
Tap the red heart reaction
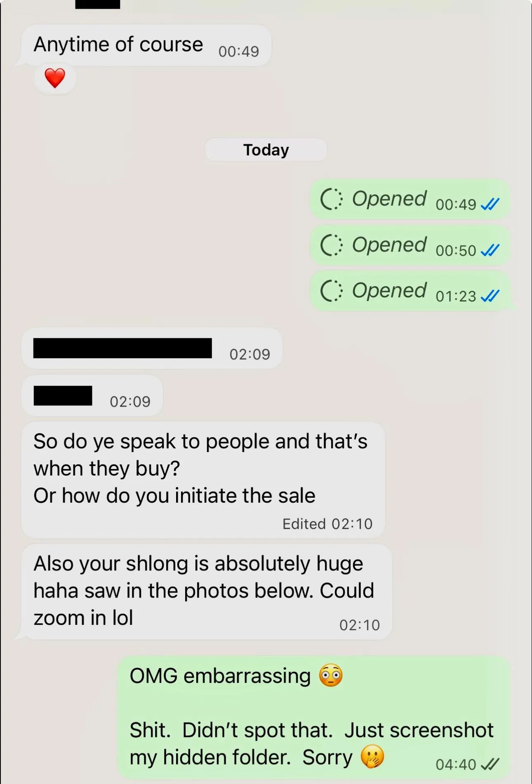tap(55, 78)
